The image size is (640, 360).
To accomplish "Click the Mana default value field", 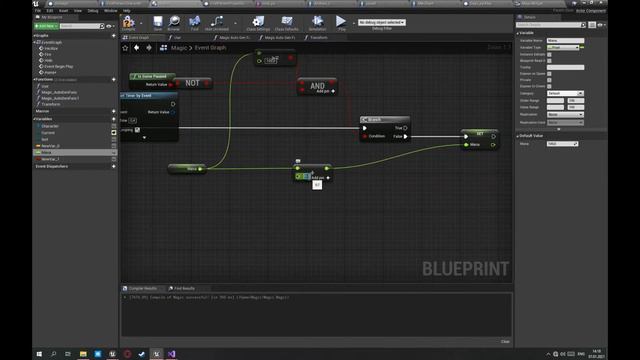I will click(562, 144).
